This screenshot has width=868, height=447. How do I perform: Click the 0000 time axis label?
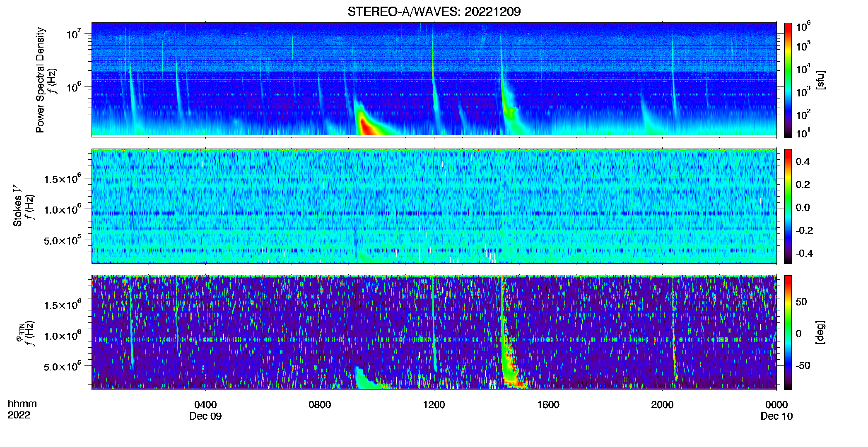[776, 405]
